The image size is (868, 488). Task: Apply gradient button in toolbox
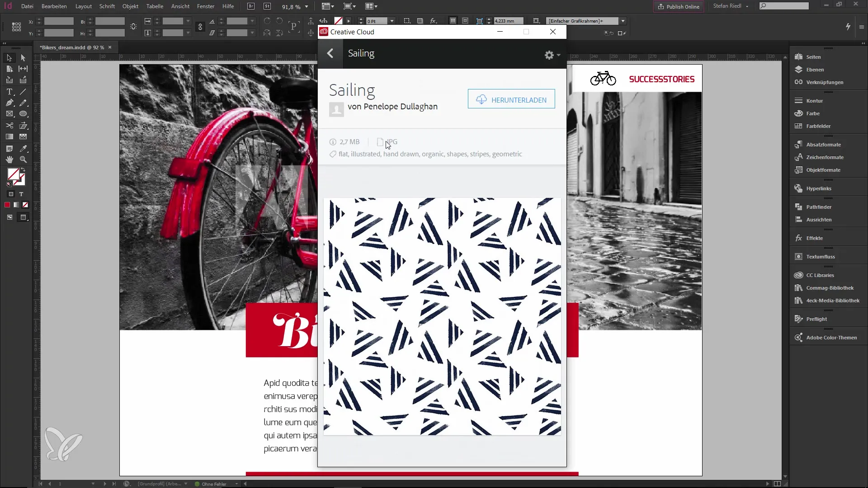pyautogui.click(x=16, y=205)
